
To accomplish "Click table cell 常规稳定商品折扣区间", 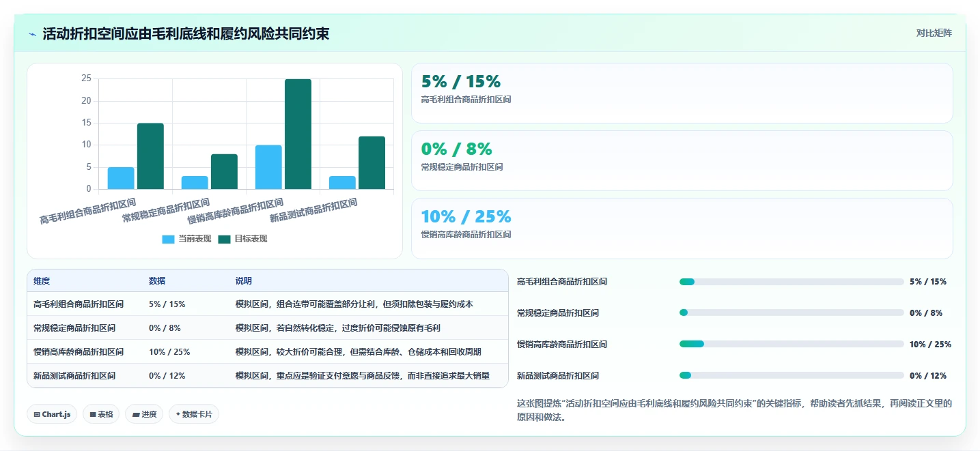I will pyautogui.click(x=74, y=328).
